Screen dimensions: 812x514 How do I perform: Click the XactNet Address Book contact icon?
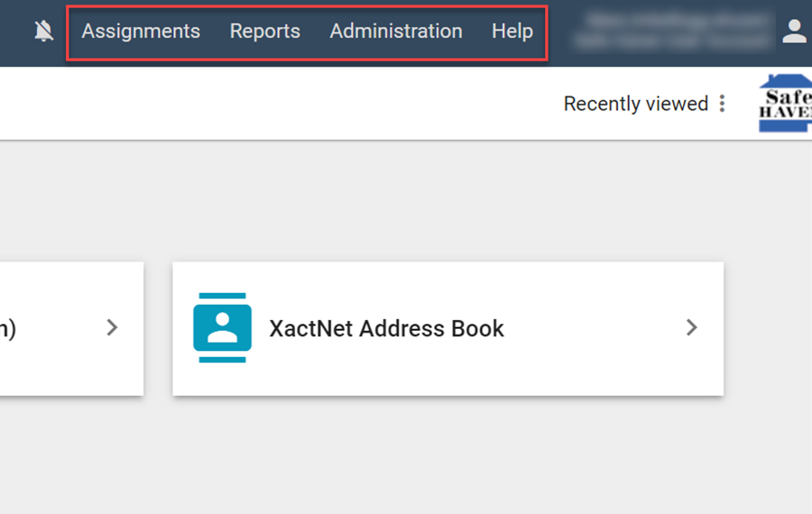click(x=222, y=327)
